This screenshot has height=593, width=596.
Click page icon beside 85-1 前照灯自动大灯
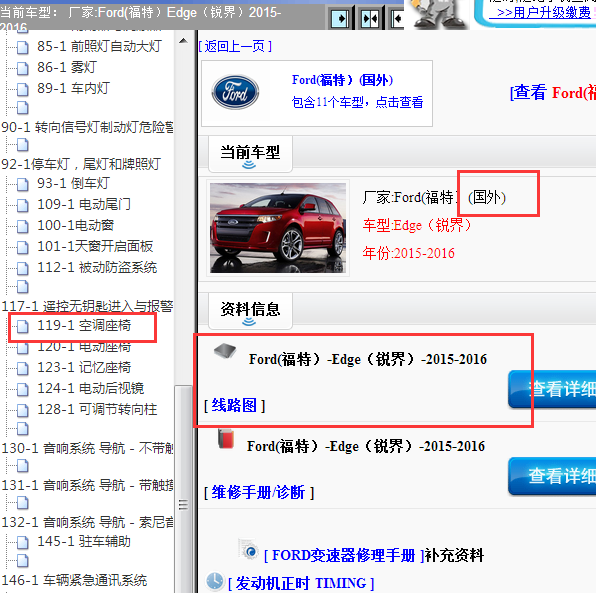[x=23, y=48]
